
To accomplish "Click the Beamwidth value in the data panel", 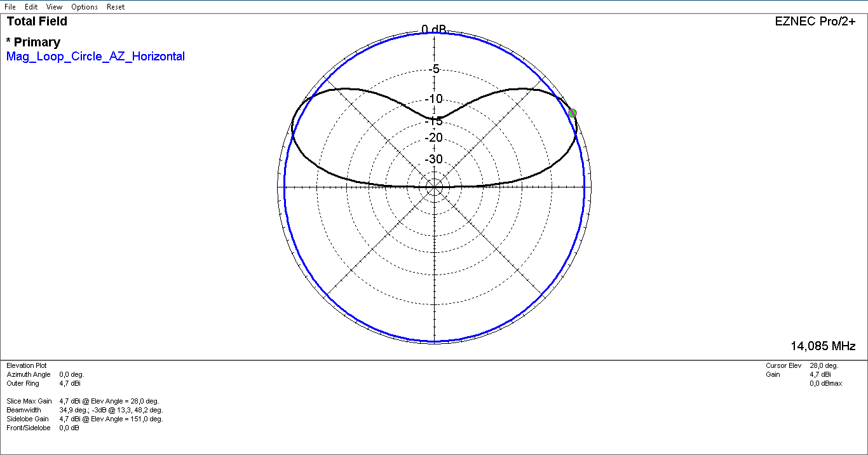I will tap(111, 410).
